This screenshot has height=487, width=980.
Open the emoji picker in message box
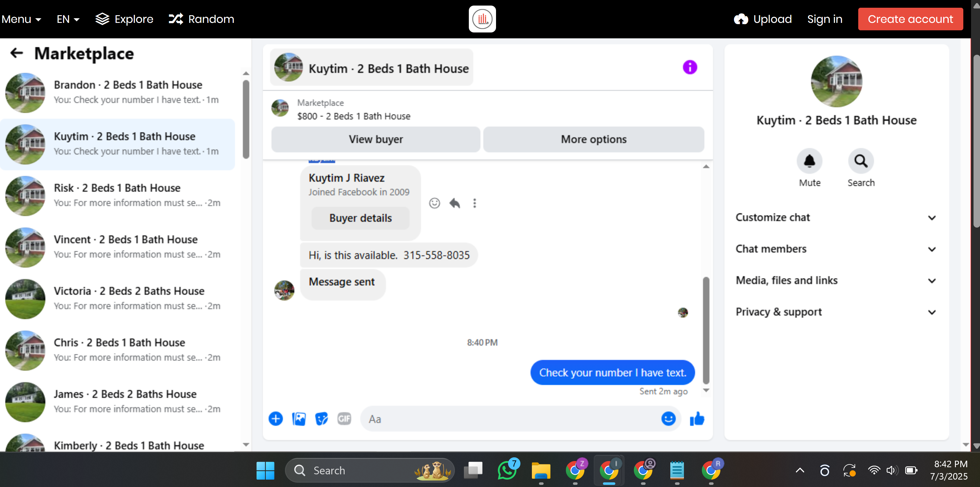pyautogui.click(x=668, y=419)
